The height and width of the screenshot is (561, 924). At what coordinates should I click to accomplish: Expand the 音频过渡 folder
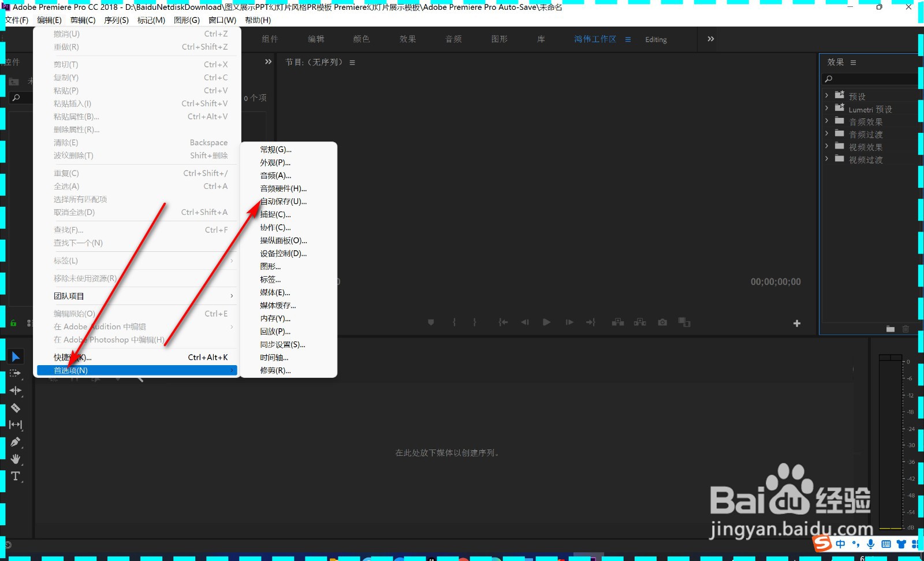pyautogui.click(x=826, y=133)
